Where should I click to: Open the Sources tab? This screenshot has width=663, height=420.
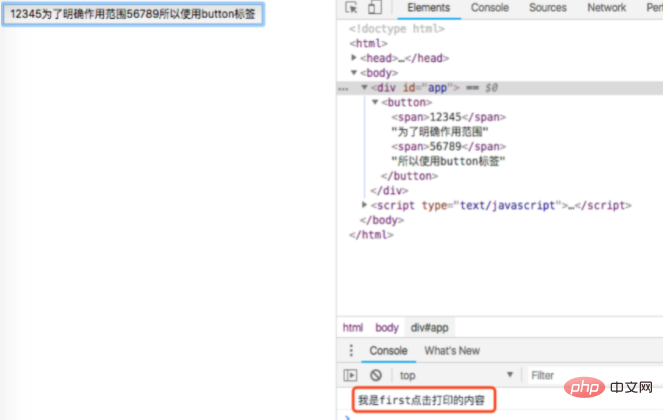pyautogui.click(x=548, y=8)
